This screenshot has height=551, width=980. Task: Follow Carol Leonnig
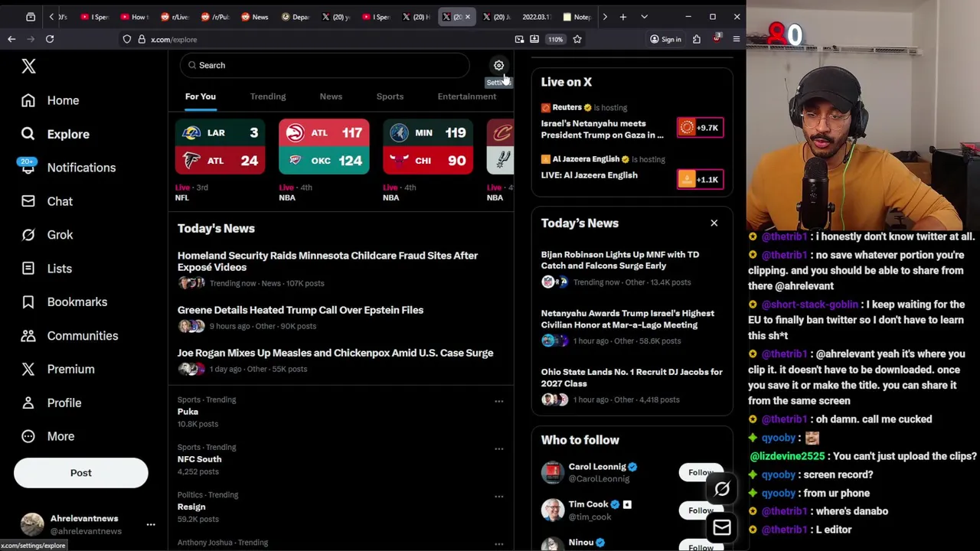coord(701,472)
